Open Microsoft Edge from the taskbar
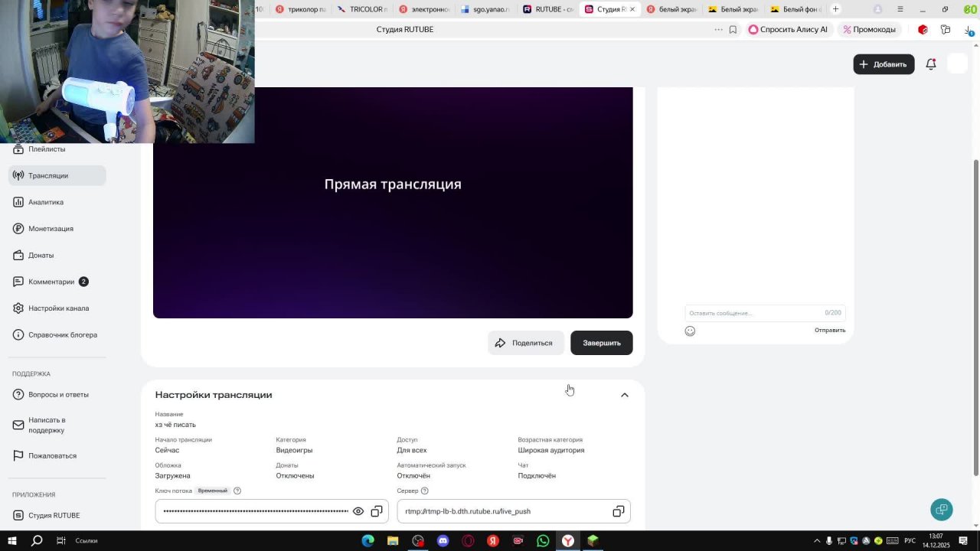This screenshot has height=551, width=980. coord(367,540)
